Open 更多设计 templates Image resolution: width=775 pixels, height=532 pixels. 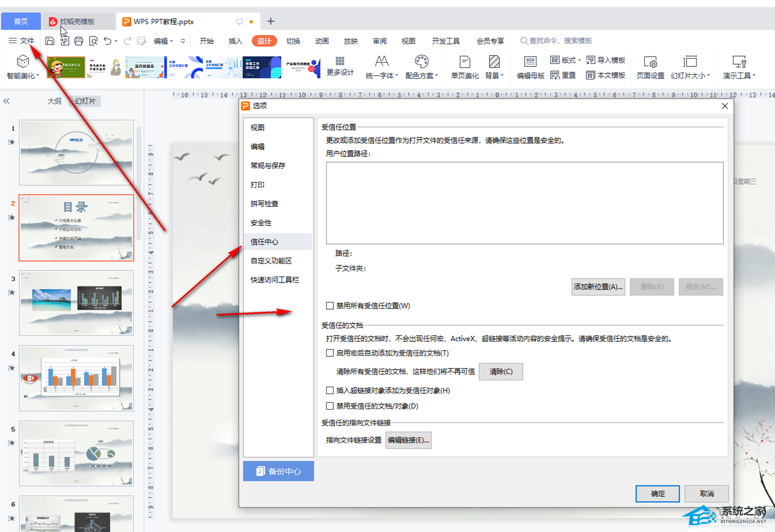(340, 67)
